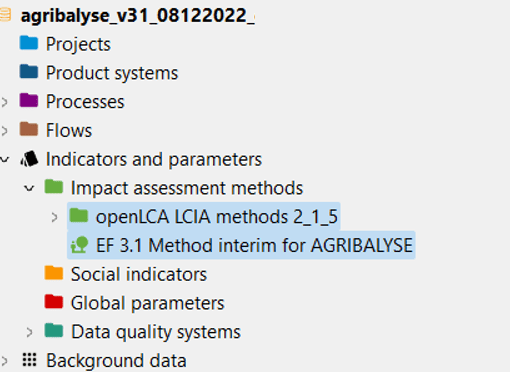Collapse Indicators and parameters section
Viewport: 510px width, 372px height.
(4, 160)
